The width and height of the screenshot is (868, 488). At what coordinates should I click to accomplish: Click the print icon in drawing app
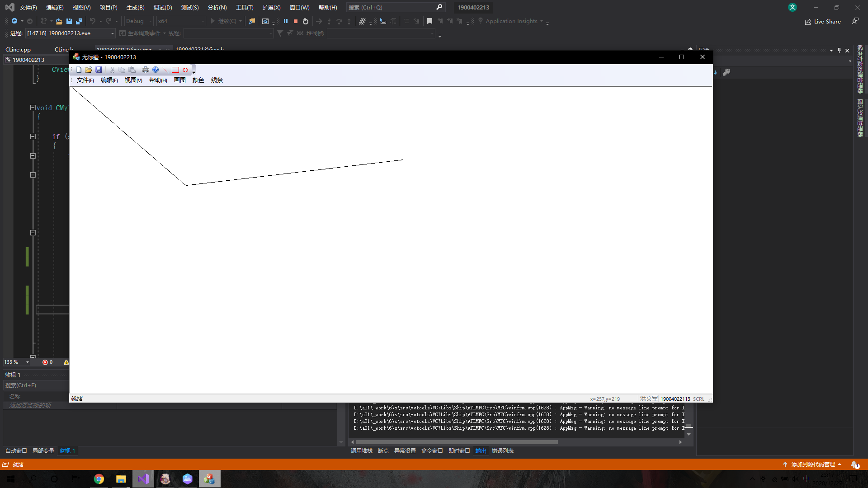click(x=145, y=70)
